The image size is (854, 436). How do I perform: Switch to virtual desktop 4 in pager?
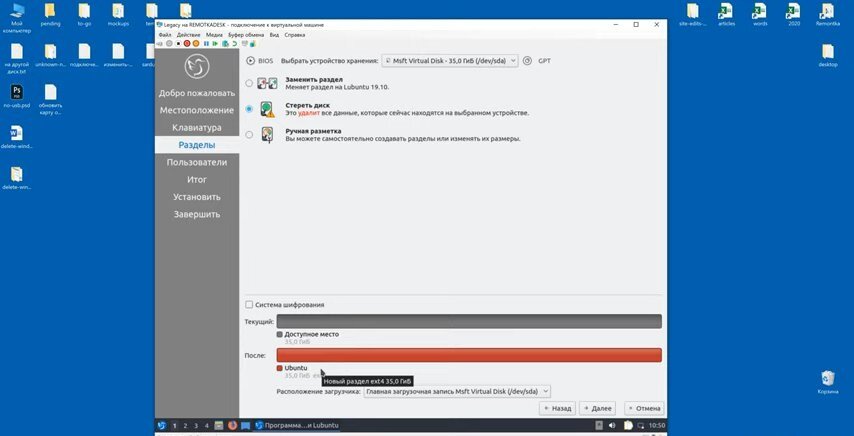[x=206, y=426]
